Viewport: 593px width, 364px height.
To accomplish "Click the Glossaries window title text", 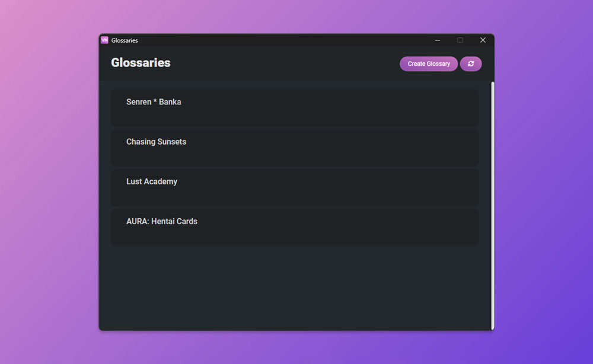I will coord(125,40).
